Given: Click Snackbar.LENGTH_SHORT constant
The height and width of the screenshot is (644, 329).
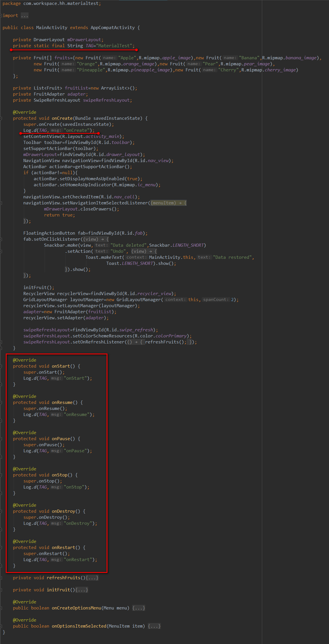Looking at the screenshot, I should [176, 245].
